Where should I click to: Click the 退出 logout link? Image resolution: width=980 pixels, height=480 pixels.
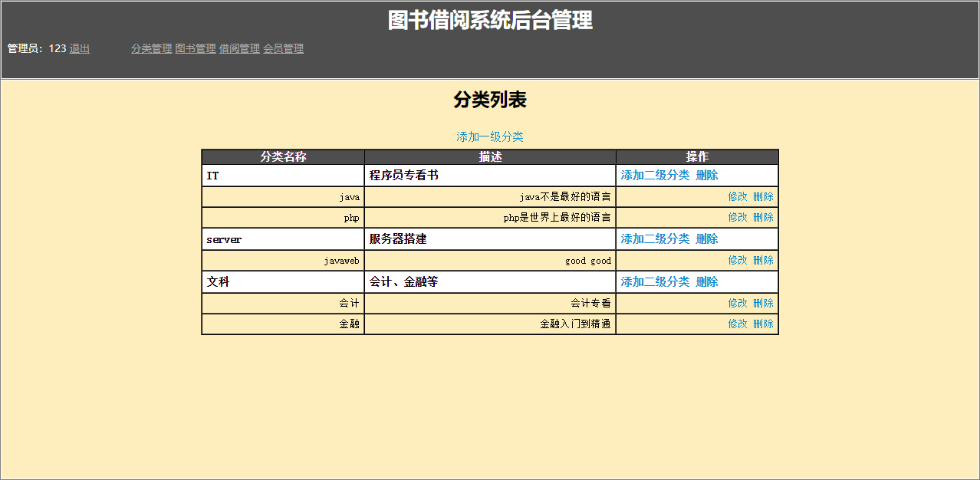[x=80, y=48]
